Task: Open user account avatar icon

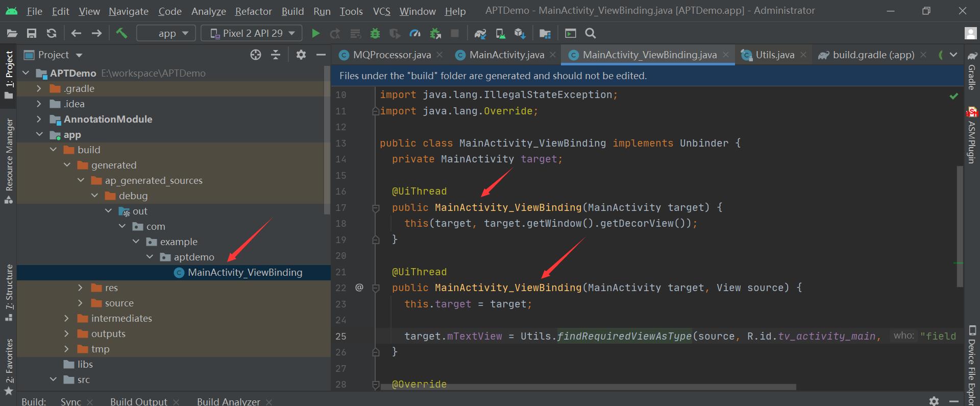Action: pyautogui.click(x=971, y=34)
